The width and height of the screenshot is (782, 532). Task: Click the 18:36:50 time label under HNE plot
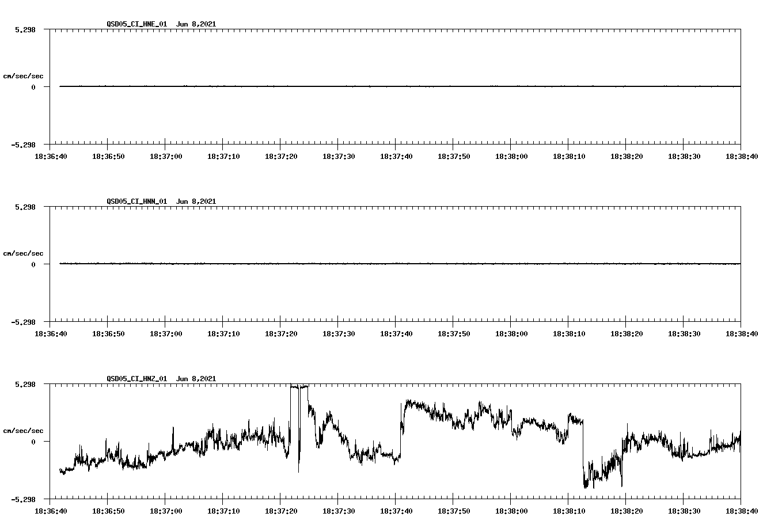coord(108,156)
